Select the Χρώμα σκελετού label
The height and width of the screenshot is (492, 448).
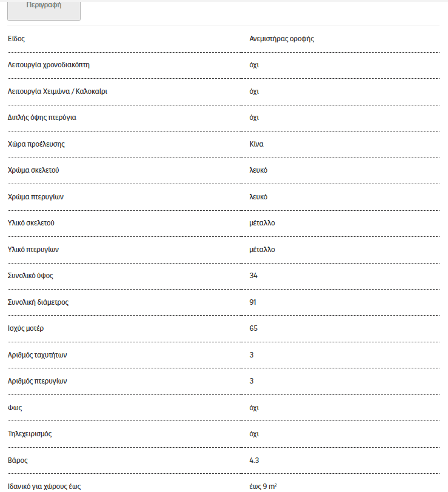pyautogui.click(x=33, y=170)
